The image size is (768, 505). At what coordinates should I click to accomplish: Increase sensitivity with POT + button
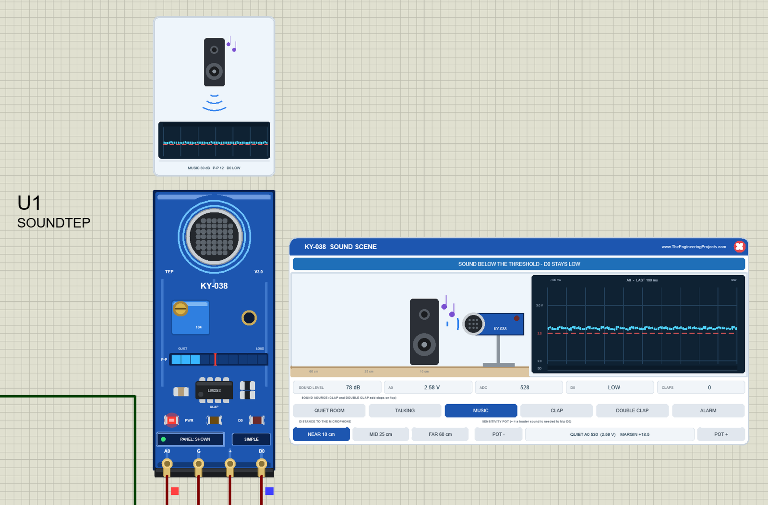(721, 434)
